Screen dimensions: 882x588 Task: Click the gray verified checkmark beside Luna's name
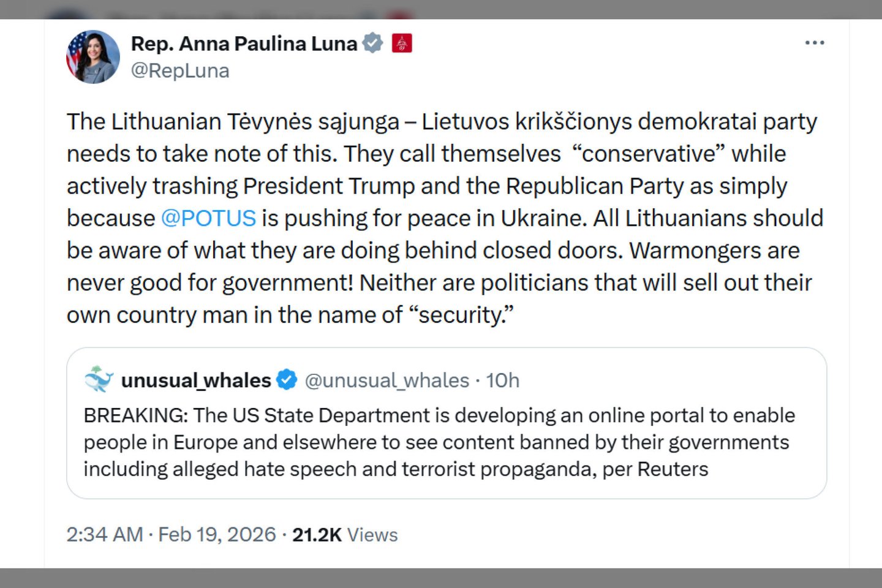[x=373, y=43]
